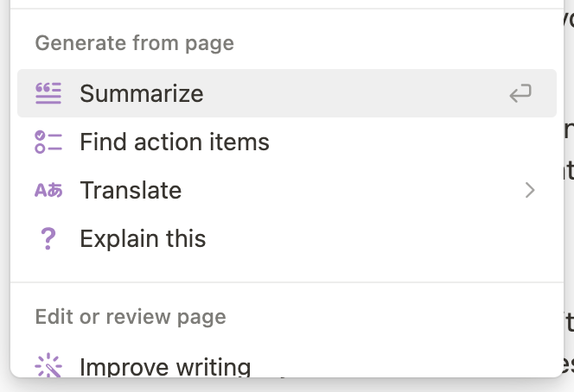Click the Translate language icon

(x=48, y=190)
